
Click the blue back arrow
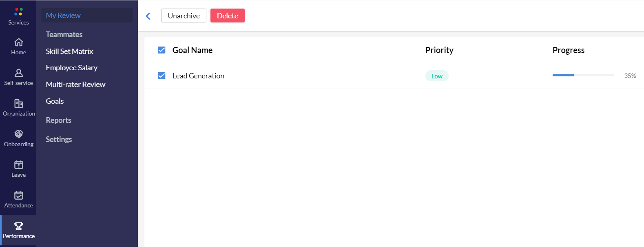click(148, 16)
